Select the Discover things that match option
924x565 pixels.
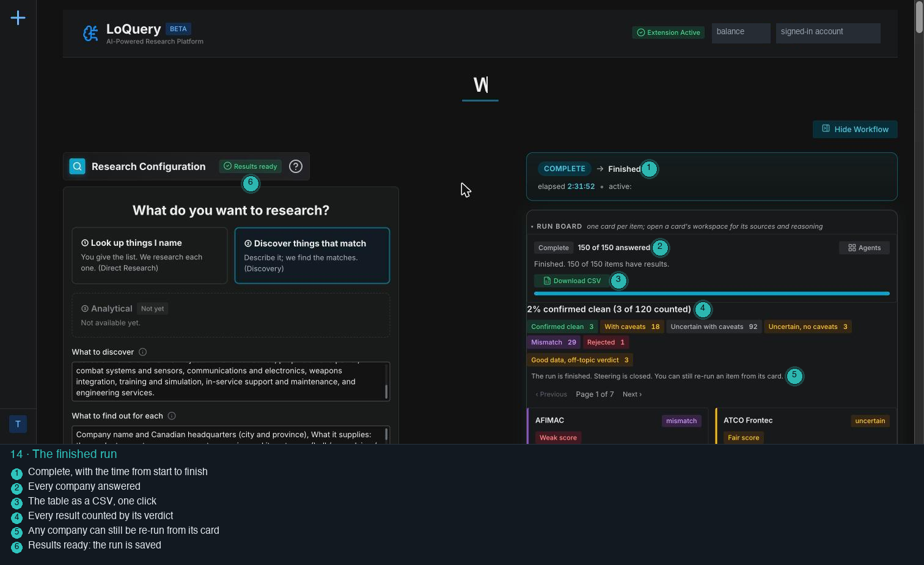click(312, 256)
